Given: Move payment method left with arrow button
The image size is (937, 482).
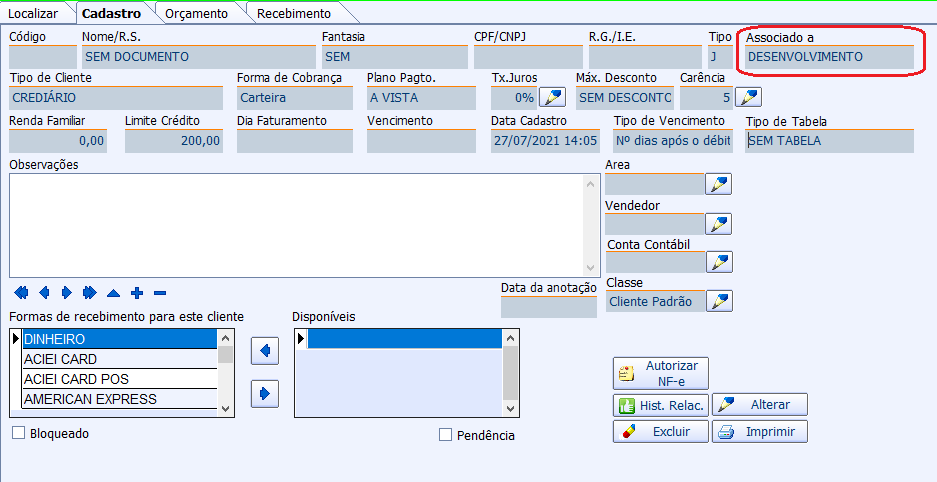Looking at the screenshot, I should [x=264, y=351].
